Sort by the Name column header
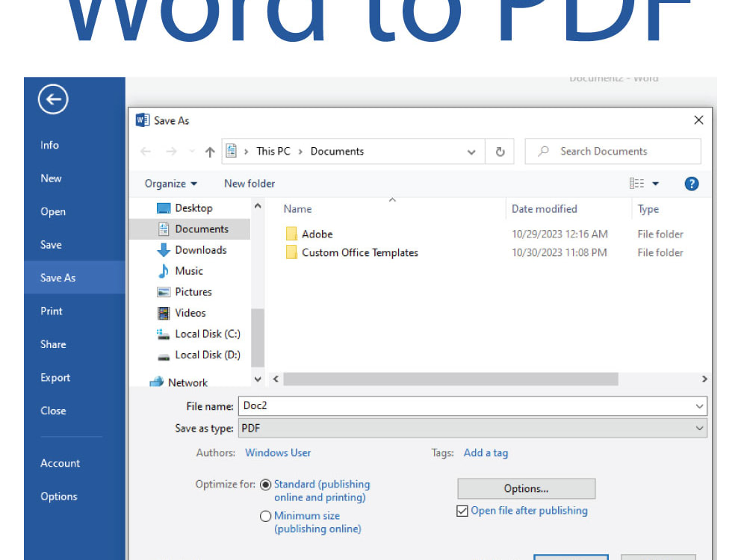This screenshot has height=560, width=747. (x=298, y=209)
